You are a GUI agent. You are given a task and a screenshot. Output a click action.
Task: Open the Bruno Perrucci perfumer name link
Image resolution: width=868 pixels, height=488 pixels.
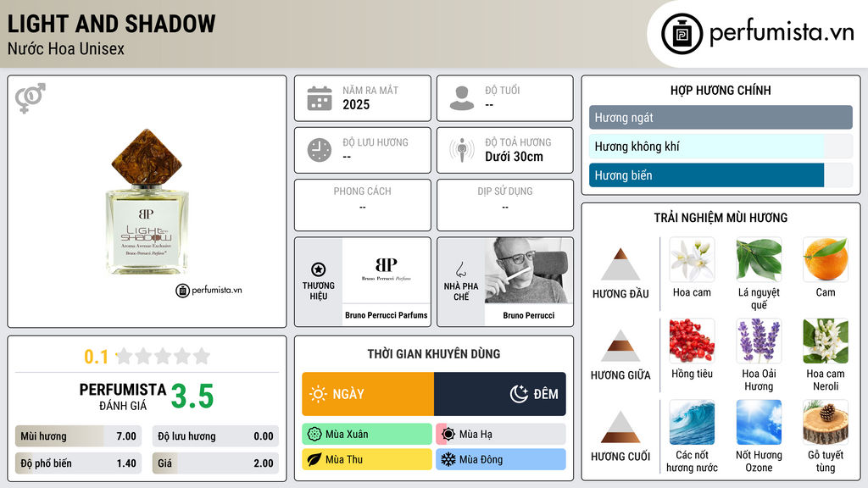[529, 315]
